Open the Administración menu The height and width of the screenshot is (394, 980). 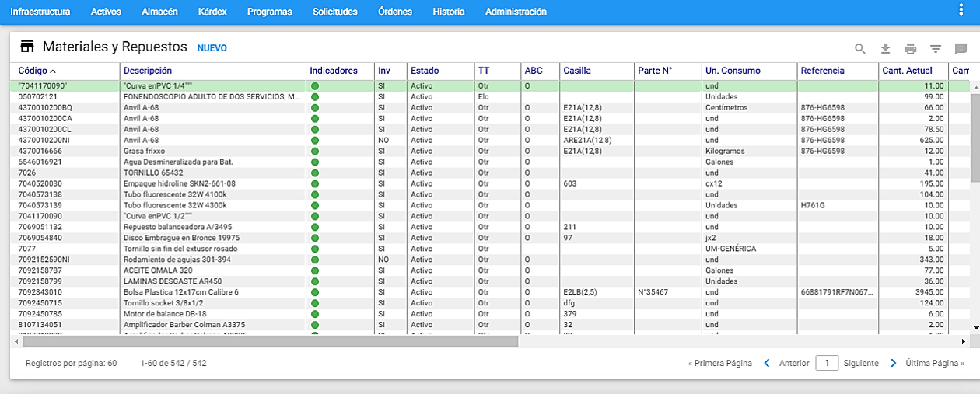(516, 12)
